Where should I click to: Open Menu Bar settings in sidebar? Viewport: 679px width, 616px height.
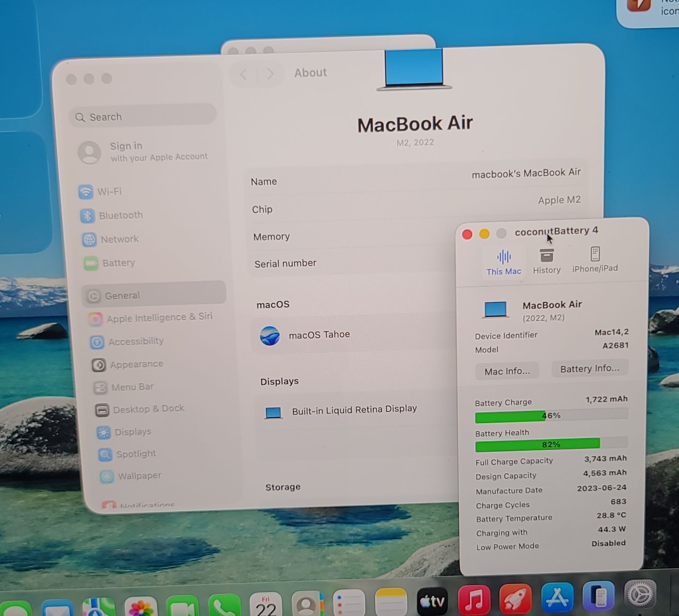[x=124, y=387]
